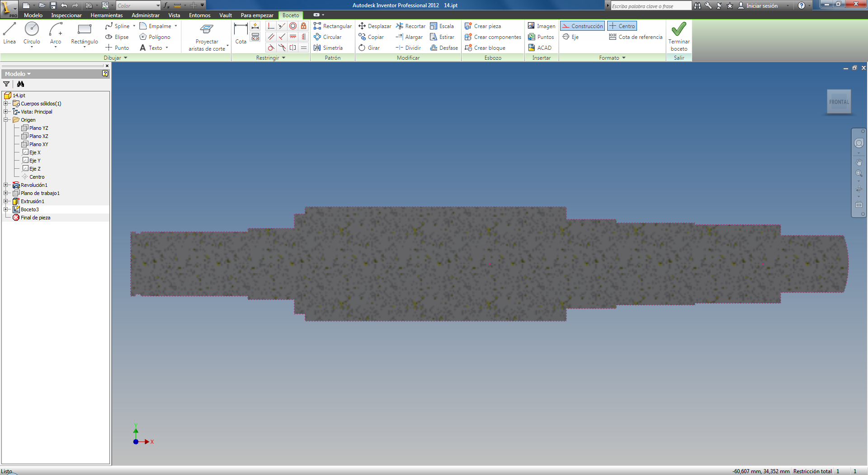The height and width of the screenshot is (475, 868).
Task: Click Crear componentes
Action: point(493,37)
